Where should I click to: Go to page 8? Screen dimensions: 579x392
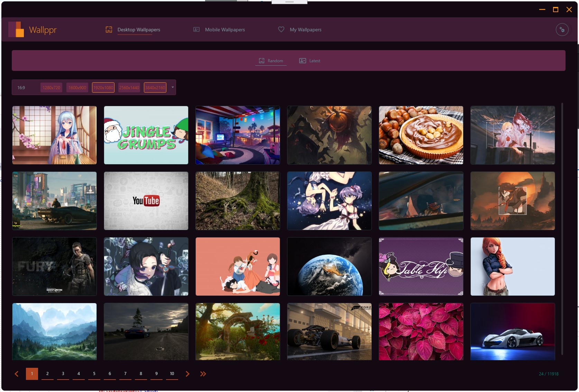pos(141,374)
